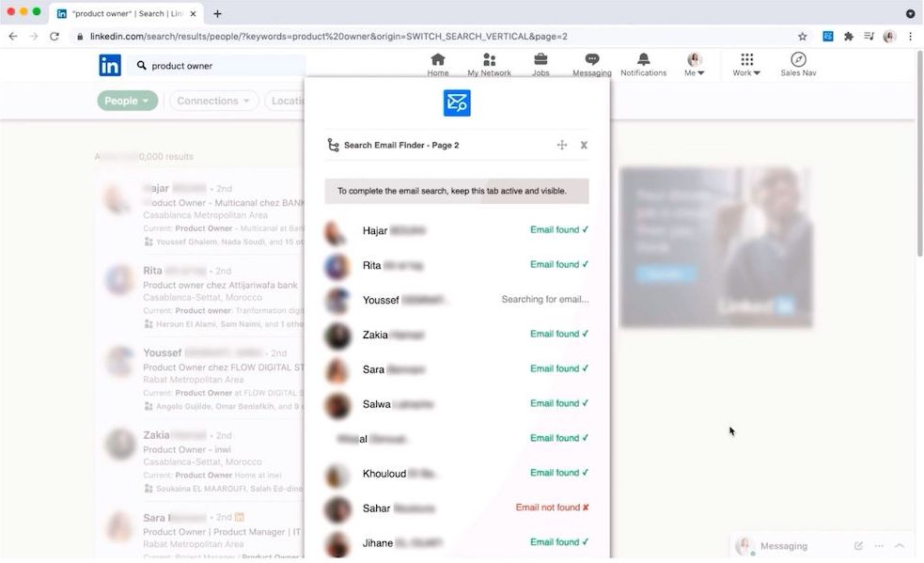Close the Search Email Finder panel

[x=584, y=145]
